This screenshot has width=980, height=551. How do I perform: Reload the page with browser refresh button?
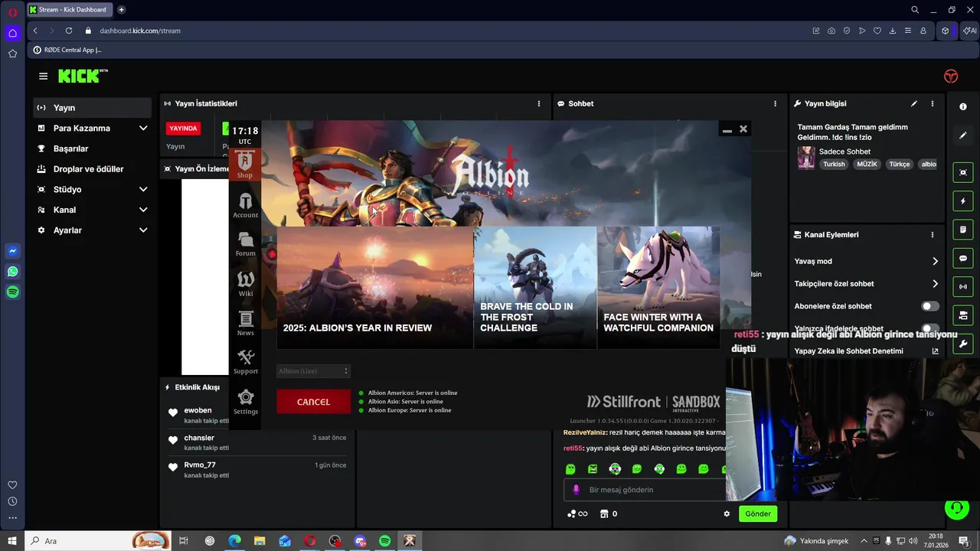coord(69,31)
